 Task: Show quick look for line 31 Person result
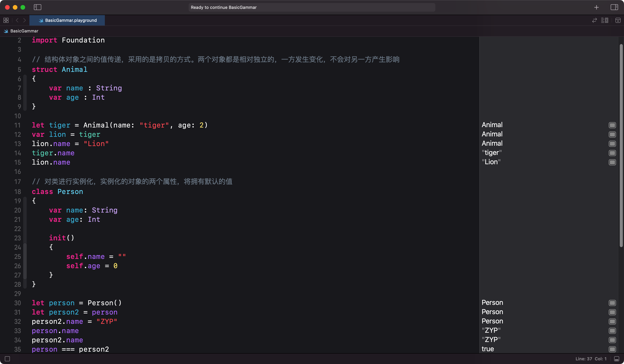click(612, 312)
